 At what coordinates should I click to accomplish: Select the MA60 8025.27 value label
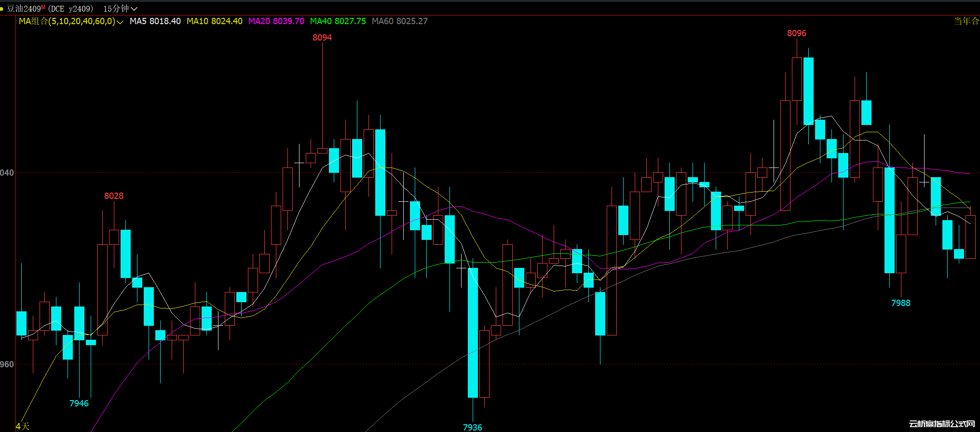tap(400, 21)
